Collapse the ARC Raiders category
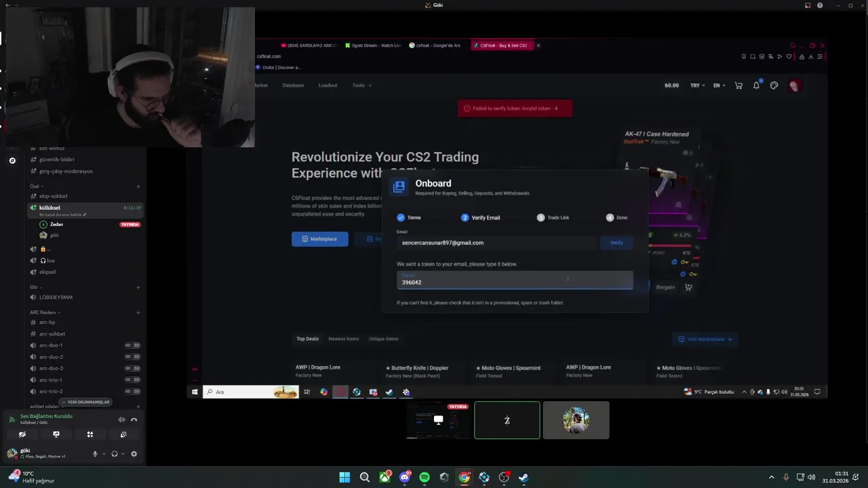Image resolution: width=868 pixels, height=488 pixels. [45, 312]
